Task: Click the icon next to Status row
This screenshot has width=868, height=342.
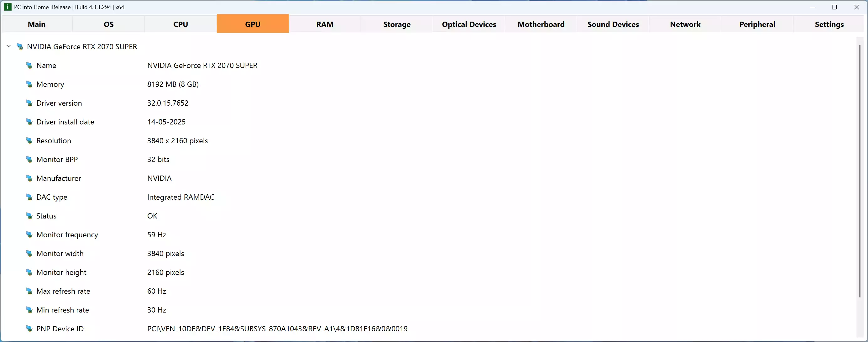Action: pos(30,216)
